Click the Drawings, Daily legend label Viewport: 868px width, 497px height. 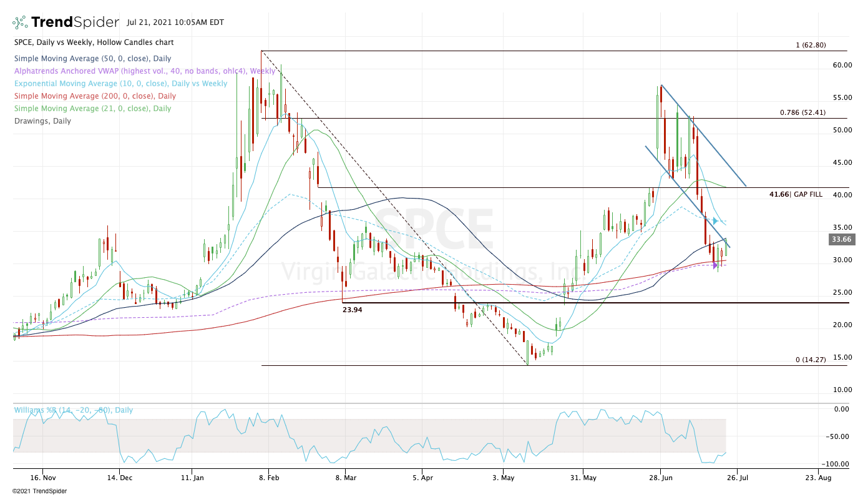[42, 121]
